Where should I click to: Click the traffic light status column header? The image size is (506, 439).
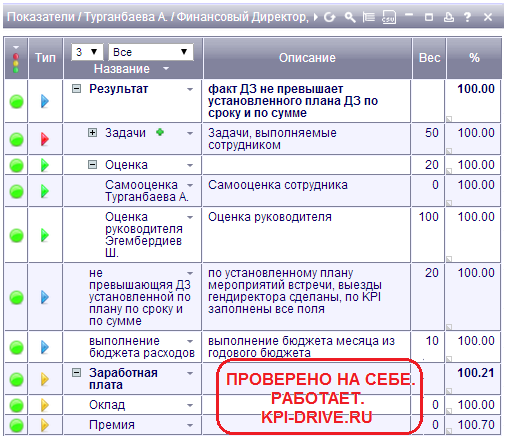click(16, 59)
